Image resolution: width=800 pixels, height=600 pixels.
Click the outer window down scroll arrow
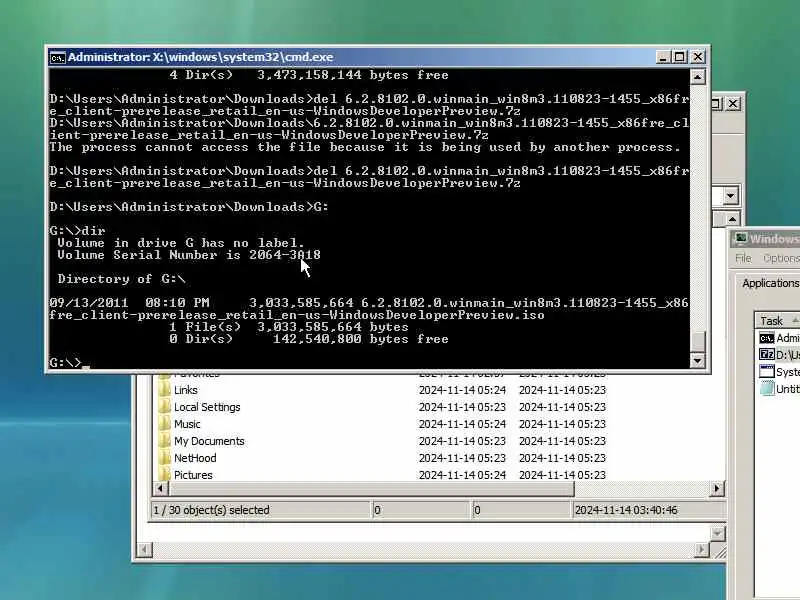[x=717, y=534]
